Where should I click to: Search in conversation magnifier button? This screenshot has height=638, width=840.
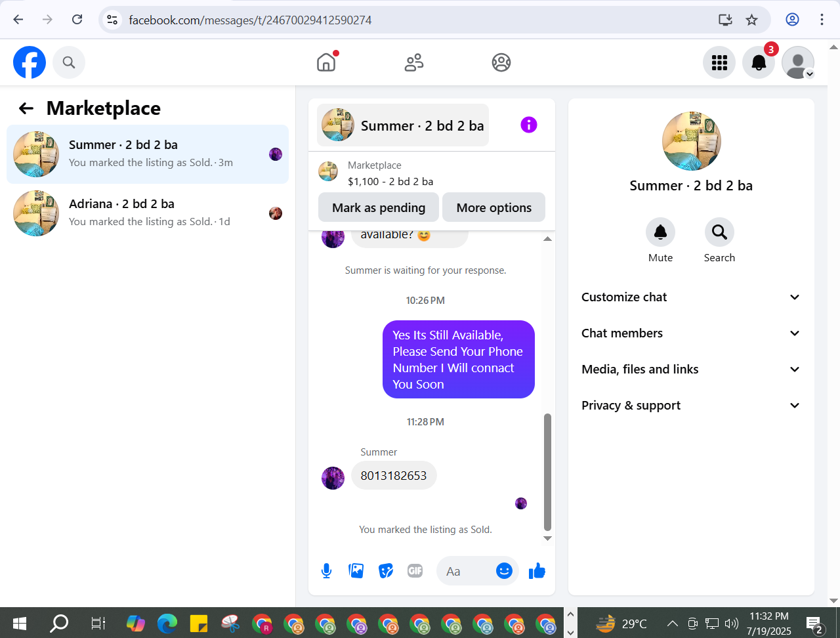[719, 232]
